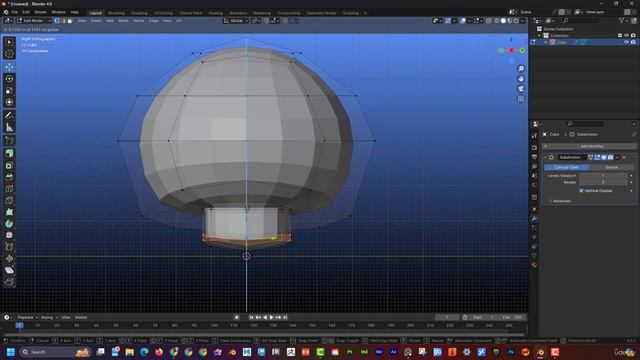Switch to the Modeling workspace tab
The width and height of the screenshot is (640, 360).
click(x=116, y=13)
